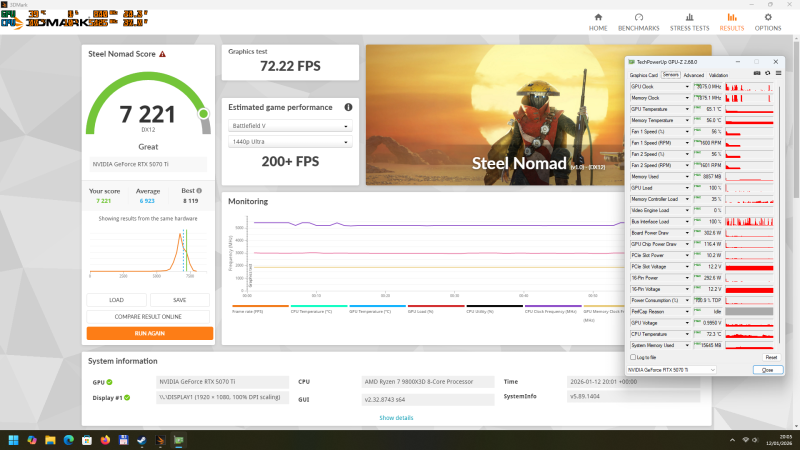This screenshot has height=450, width=800.
Task: Open the Memory Clock sensor dropdown arrow
Action: [687, 98]
